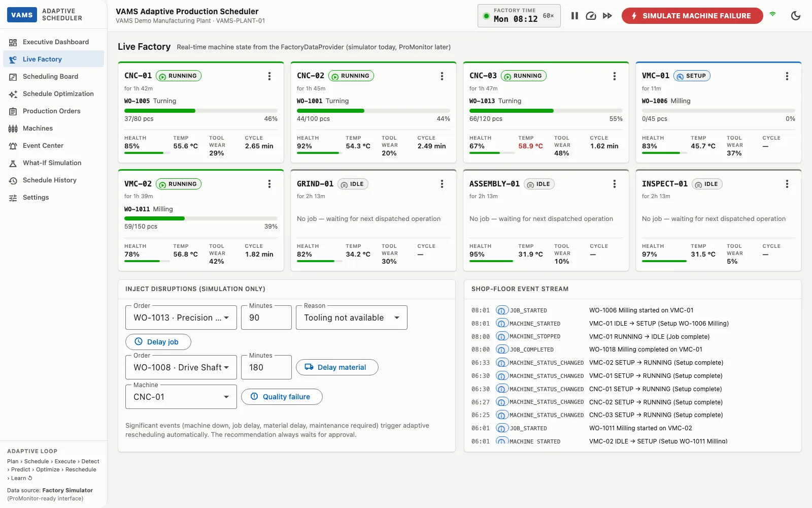Click the Quality failure button
Viewport: 812px width, 508px height.
tap(282, 397)
